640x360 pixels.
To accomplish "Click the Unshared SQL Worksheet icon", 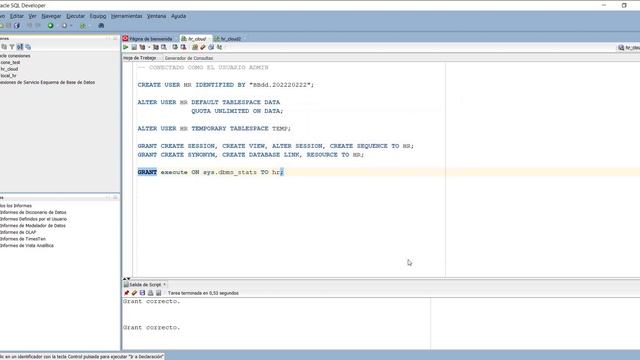I will coord(195,47).
